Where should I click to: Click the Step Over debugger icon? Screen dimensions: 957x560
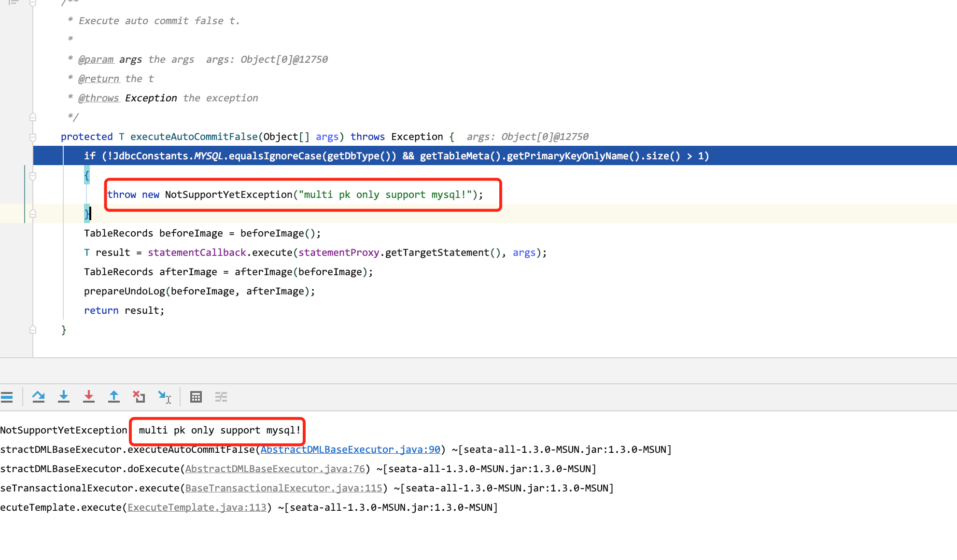click(x=39, y=397)
